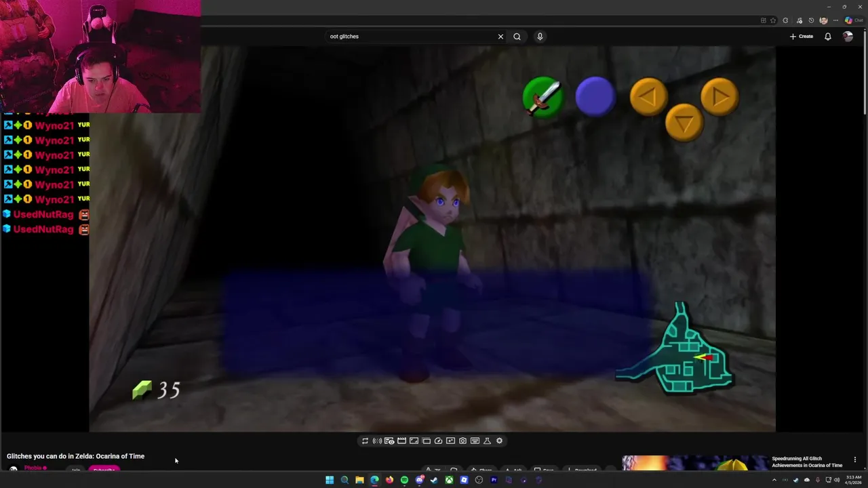Click the taskbar clock showing 3:13 AM
868x488 pixels.
coord(854,480)
